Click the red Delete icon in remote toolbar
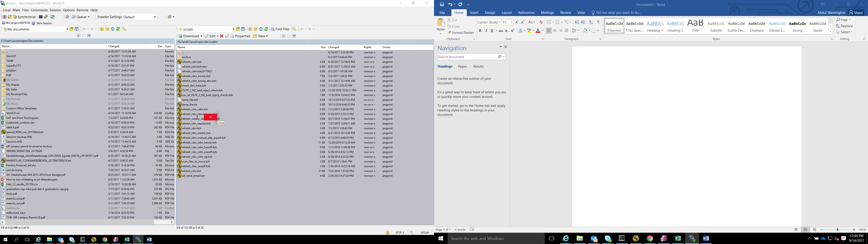The image size is (868, 244). click(x=222, y=36)
